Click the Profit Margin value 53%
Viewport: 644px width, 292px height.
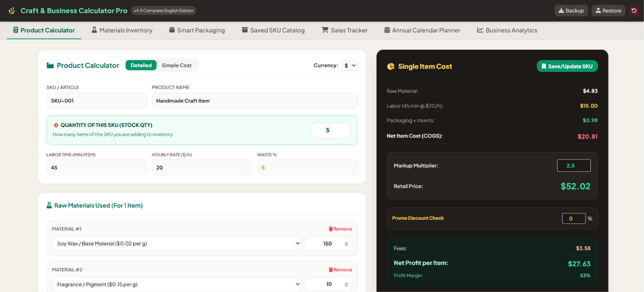pyautogui.click(x=585, y=275)
